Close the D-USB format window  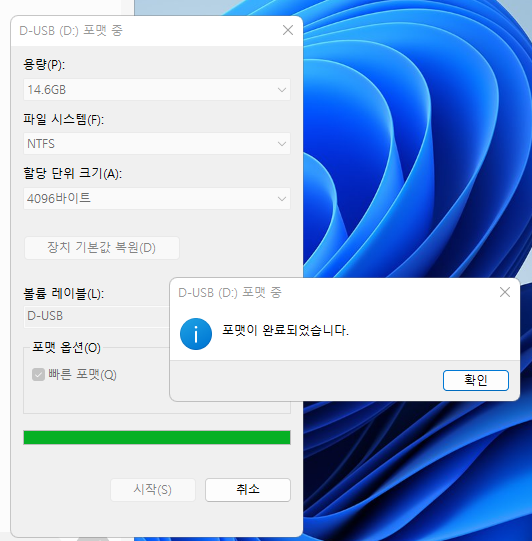[288, 30]
